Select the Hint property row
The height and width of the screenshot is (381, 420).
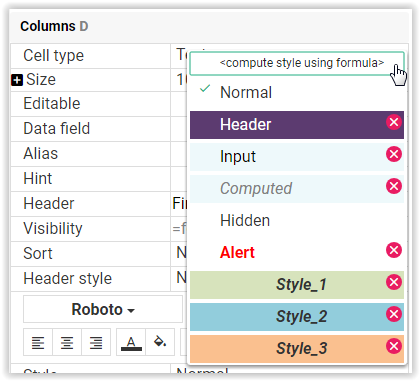[91, 179]
